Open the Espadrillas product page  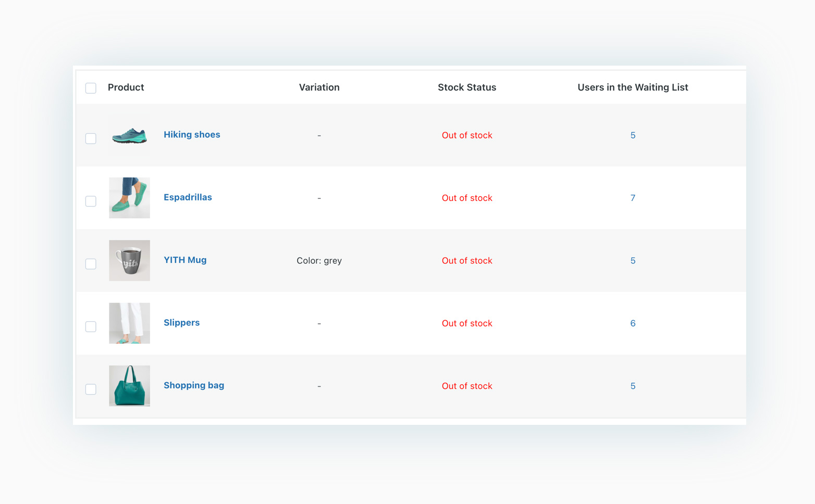(188, 197)
